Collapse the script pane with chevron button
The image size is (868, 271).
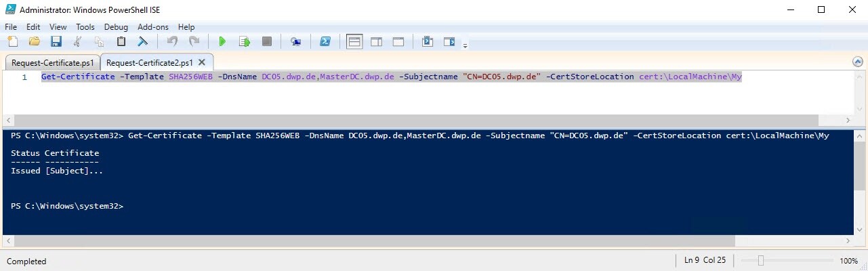(x=858, y=62)
